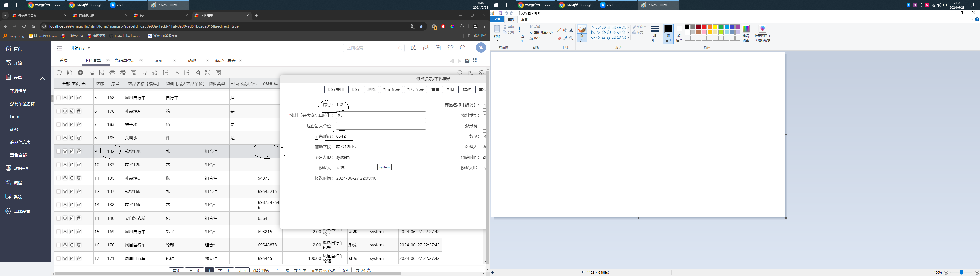Select the Eraser tool in Paint
This screenshot has height=276, width=980.
pos(559,38)
